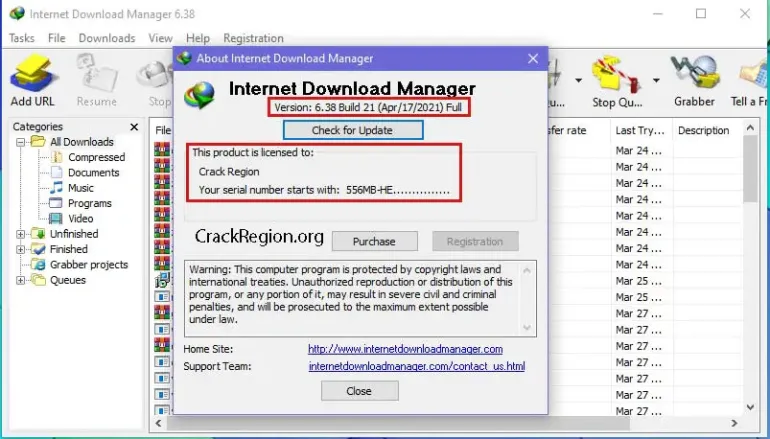
Task: Expand the Unfinished category
Action: click(x=20, y=234)
